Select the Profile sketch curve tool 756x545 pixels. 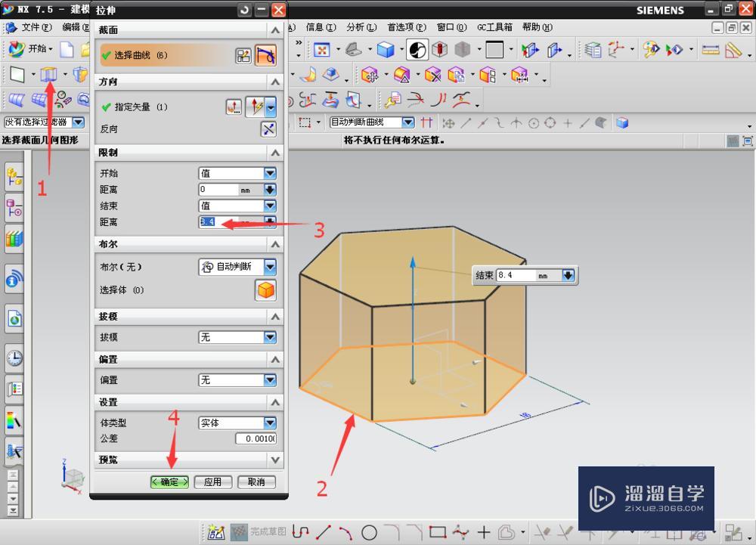[300, 532]
